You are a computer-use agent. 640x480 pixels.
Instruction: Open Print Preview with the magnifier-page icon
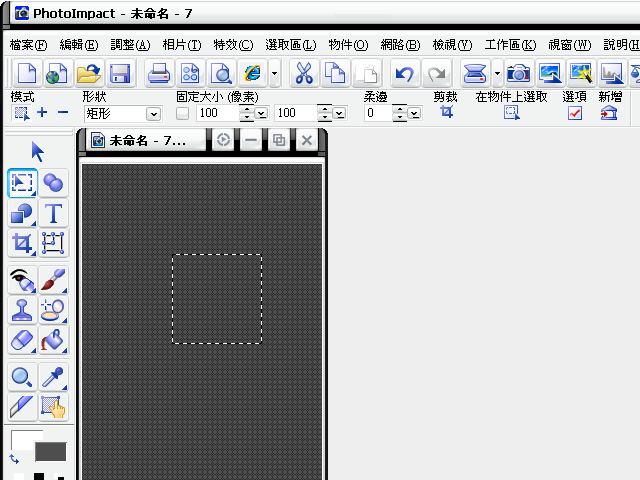pos(221,74)
